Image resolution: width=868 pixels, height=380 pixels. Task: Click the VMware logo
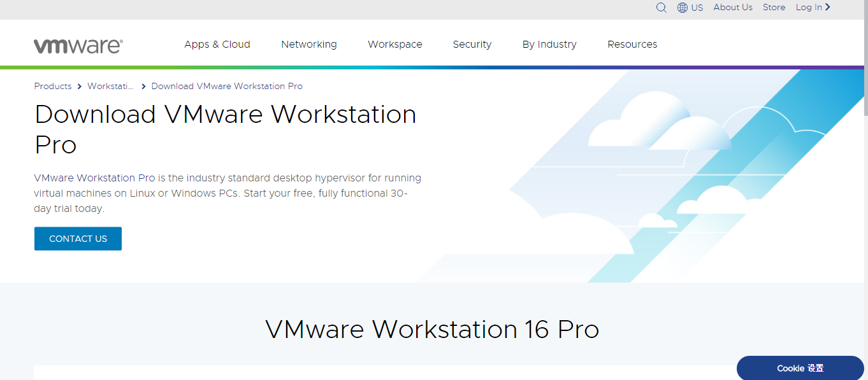pyautogui.click(x=78, y=45)
